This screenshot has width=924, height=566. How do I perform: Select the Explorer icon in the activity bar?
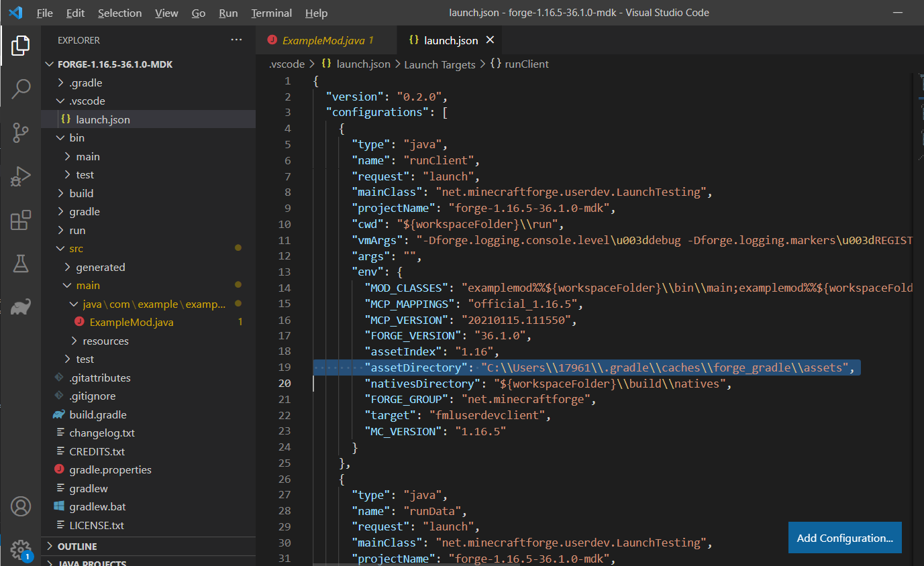pyautogui.click(x=20, y=45)
